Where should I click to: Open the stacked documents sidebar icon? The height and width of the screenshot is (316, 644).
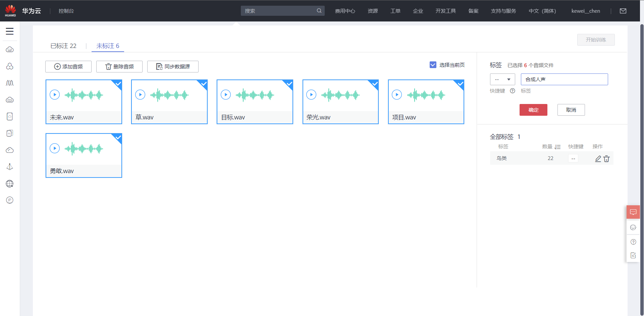(x=10, y=133)
